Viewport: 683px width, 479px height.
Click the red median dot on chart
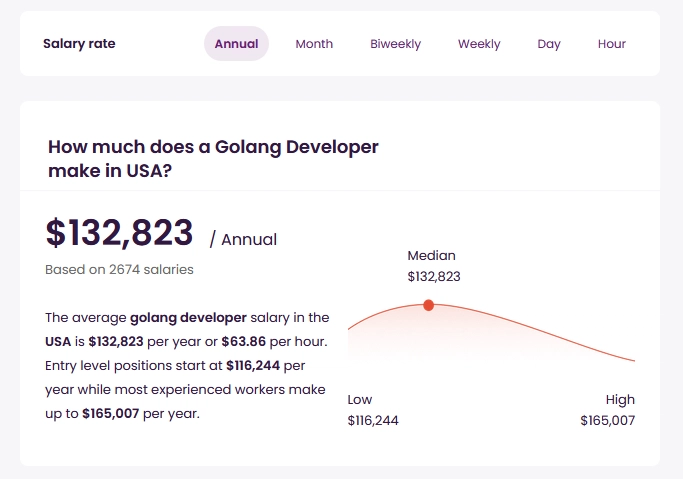[429, 305]
